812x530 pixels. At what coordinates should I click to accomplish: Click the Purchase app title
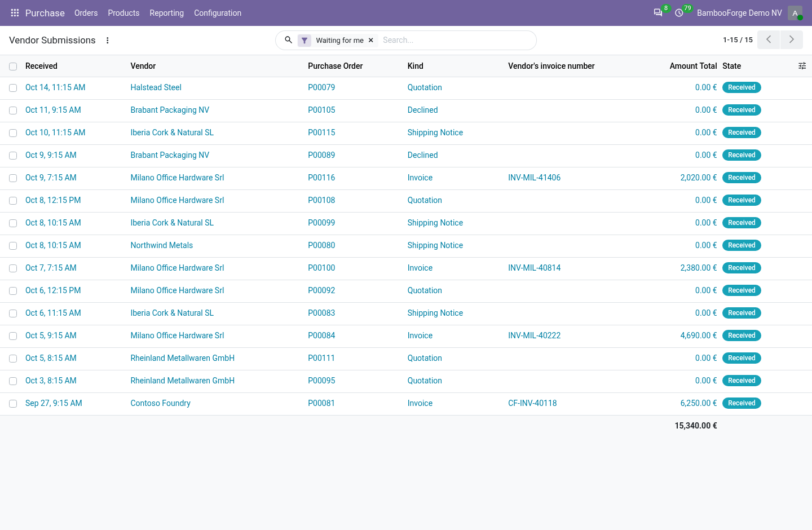45,13
